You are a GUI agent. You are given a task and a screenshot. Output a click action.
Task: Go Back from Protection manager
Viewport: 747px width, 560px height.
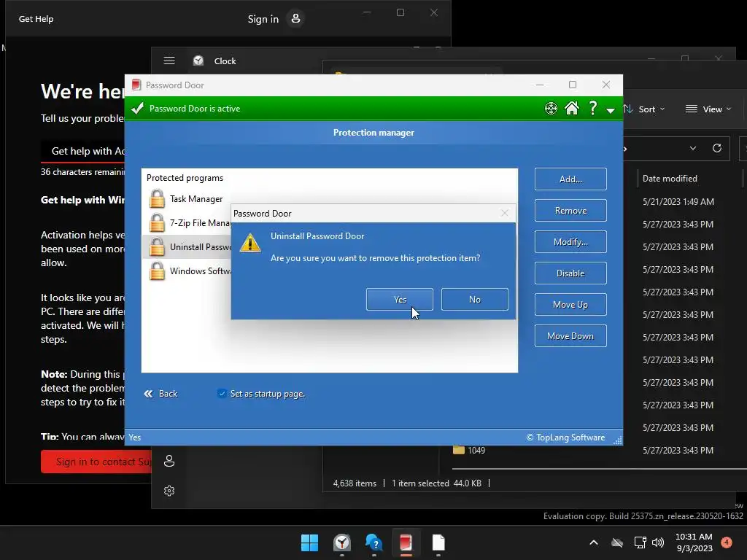click(x=160, y=394)
